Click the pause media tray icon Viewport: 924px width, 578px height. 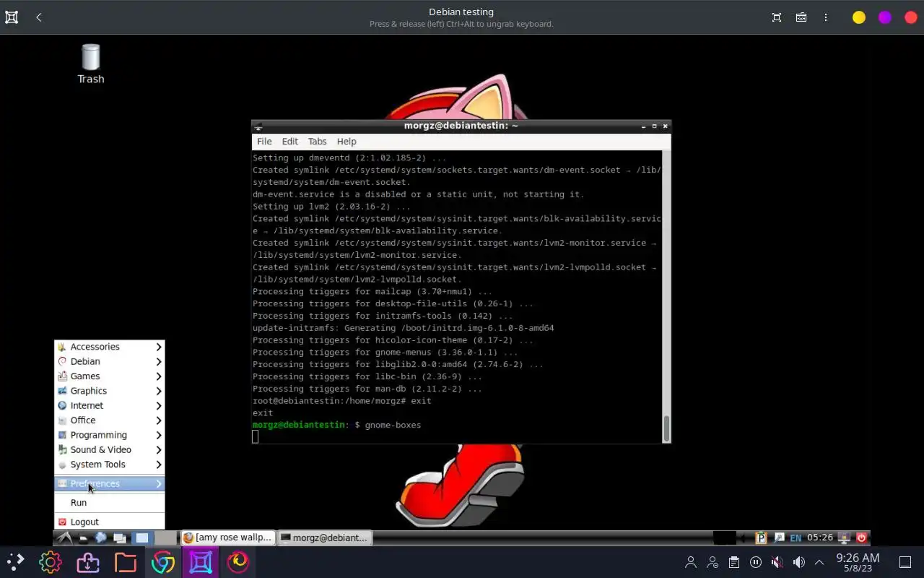[x=756, y=562]
